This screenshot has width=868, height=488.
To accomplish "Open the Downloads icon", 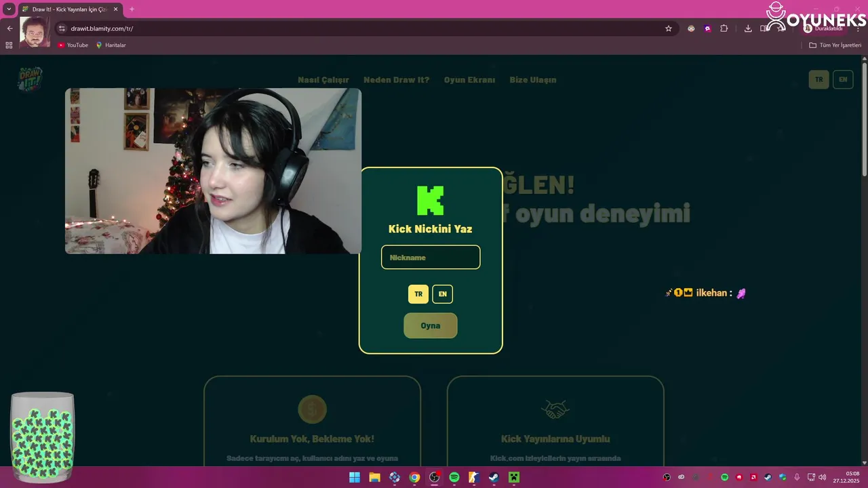I will pos(748,28).
